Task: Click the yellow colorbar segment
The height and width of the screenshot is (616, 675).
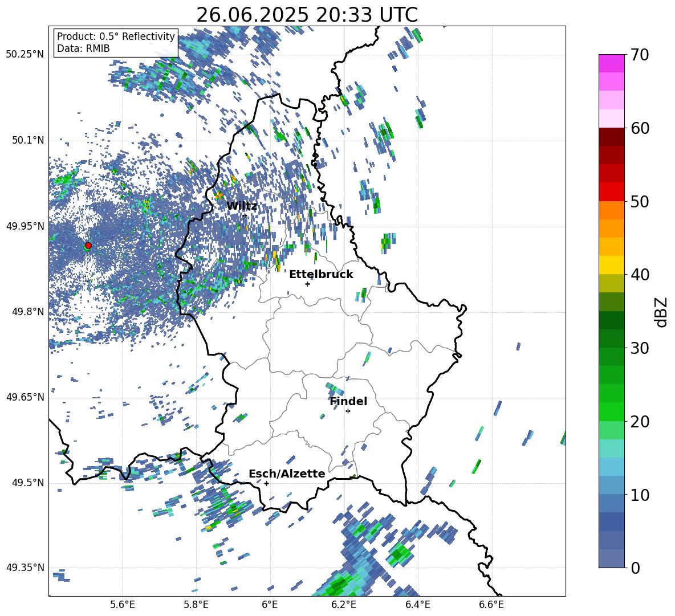Action: 611,265
